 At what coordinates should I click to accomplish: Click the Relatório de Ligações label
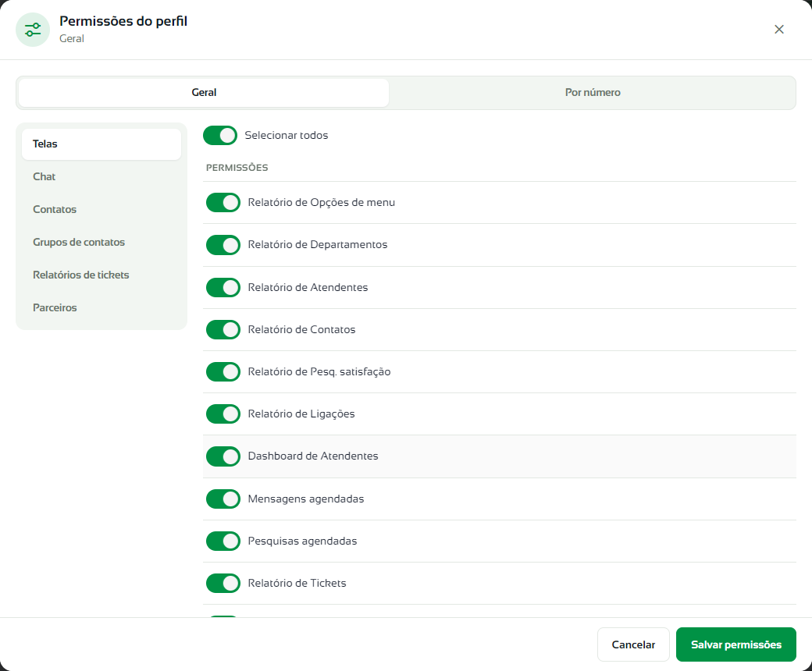coord(301,414)
